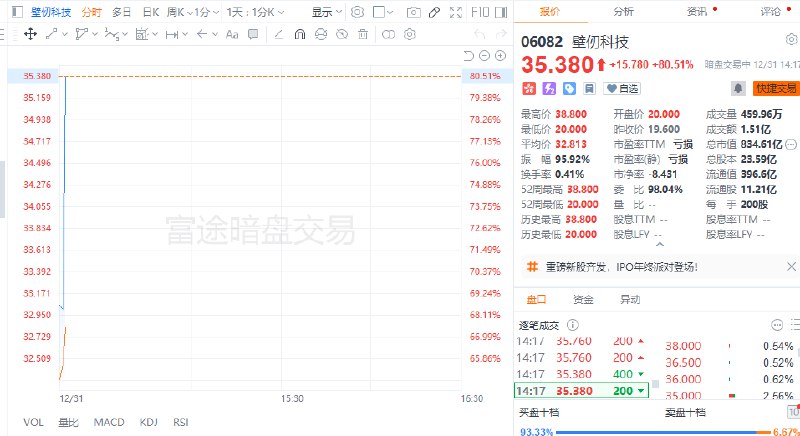Click the undo arrow
The image size is (800, 436).
480,34
